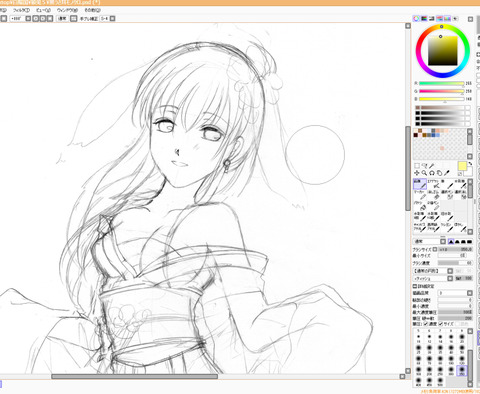Open the View menu

tap(43, 10)
